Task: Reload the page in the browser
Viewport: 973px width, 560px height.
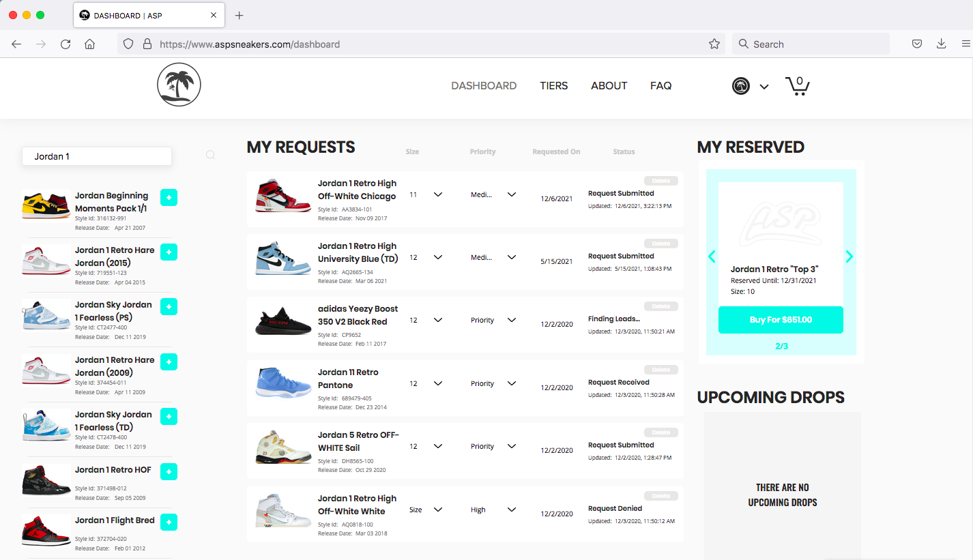Action: point(66,44)
